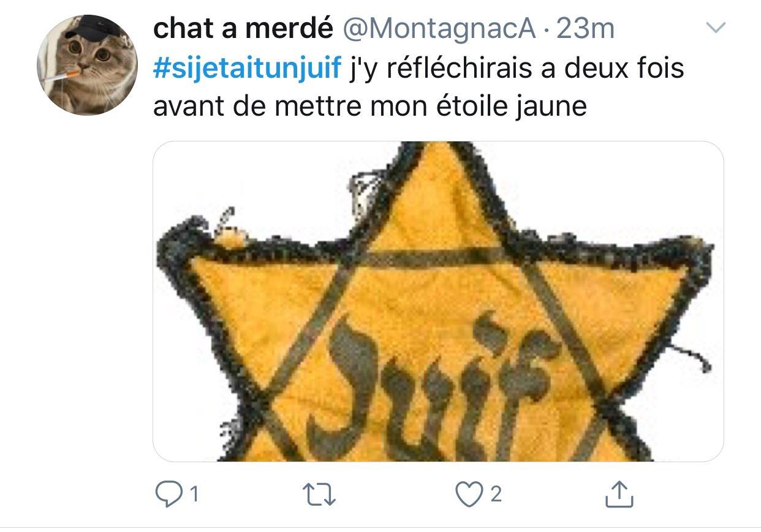This screenshot has height=532, width=761.
Task: Like the tweet with the heart icon
Action: click(x=469, y=494)
